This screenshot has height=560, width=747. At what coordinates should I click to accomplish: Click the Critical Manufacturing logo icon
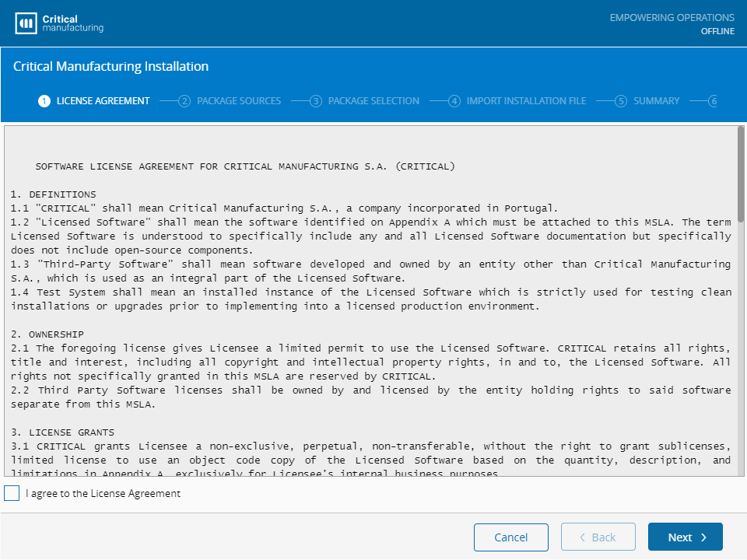point(26,23)
